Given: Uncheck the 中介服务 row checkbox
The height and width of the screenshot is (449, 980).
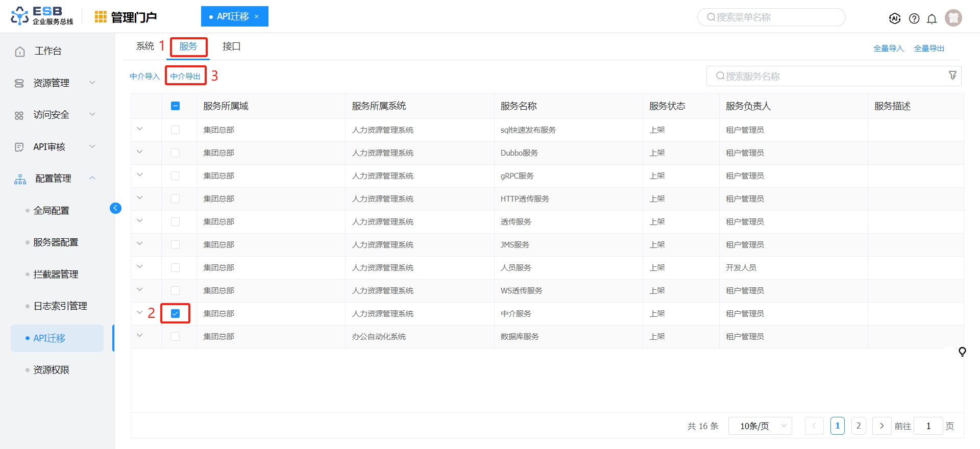Looking at the screenshot, I should (x=175, y=313).
